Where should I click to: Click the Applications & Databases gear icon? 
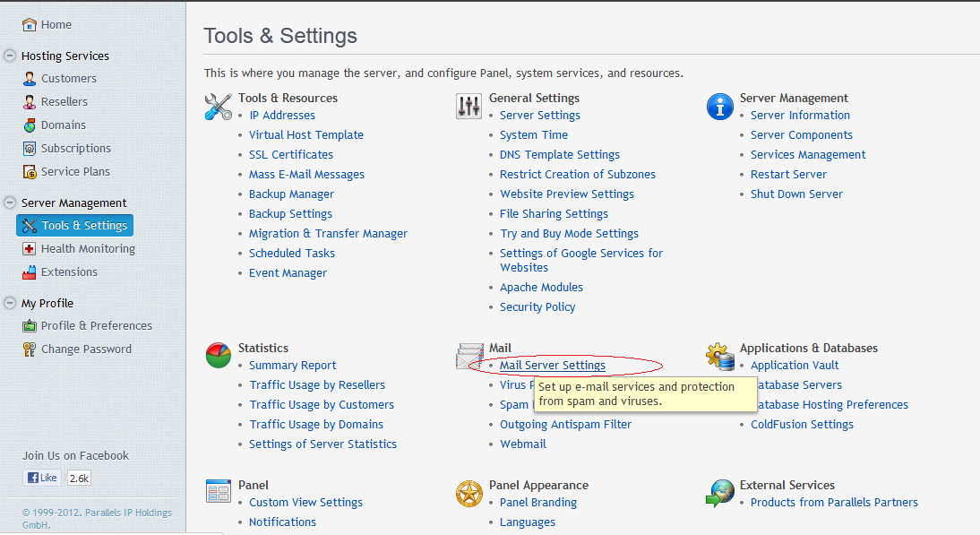click(x=719, y=356)
